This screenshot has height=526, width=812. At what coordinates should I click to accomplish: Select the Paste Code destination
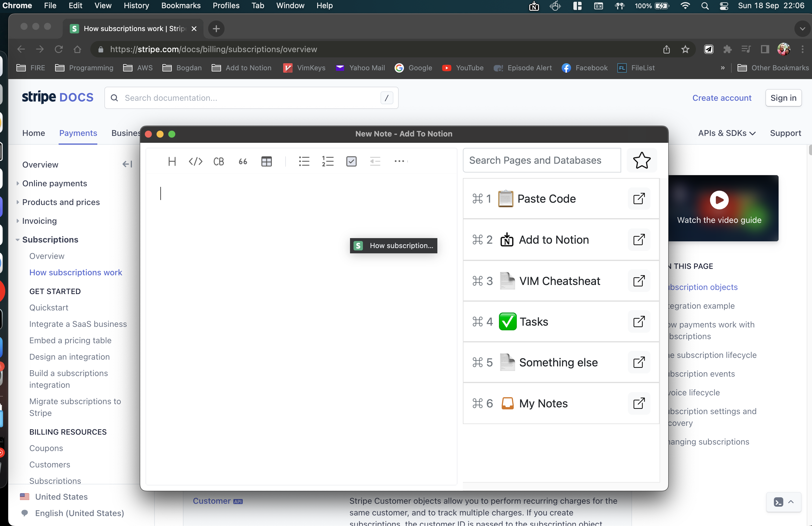click(x=560, y=199)
